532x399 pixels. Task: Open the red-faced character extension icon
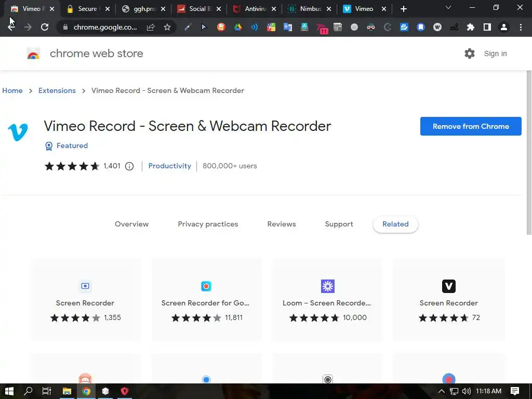tap(221, 27)
